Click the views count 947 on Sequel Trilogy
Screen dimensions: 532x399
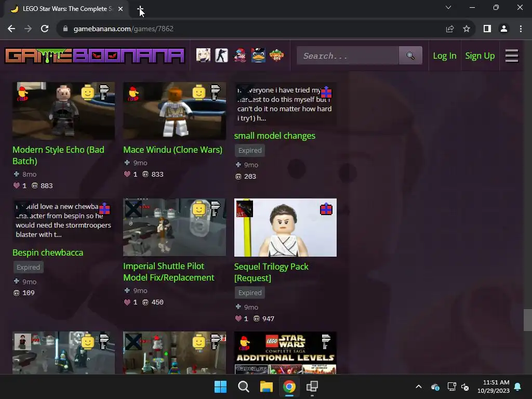click(268, 318)
